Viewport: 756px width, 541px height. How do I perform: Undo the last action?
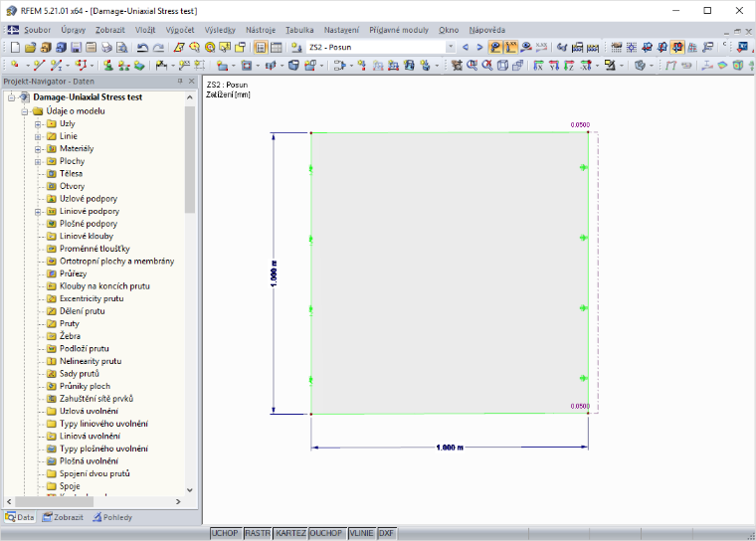tap(142, 48)
